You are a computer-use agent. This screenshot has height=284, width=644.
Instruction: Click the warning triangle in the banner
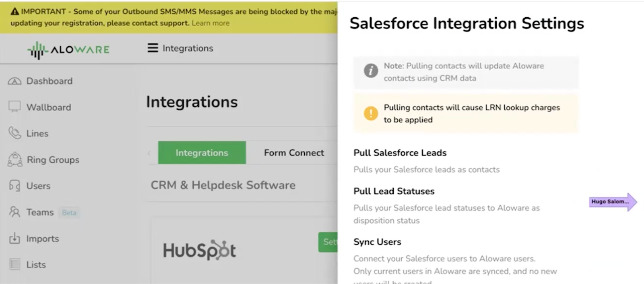(x=15, y=12)
